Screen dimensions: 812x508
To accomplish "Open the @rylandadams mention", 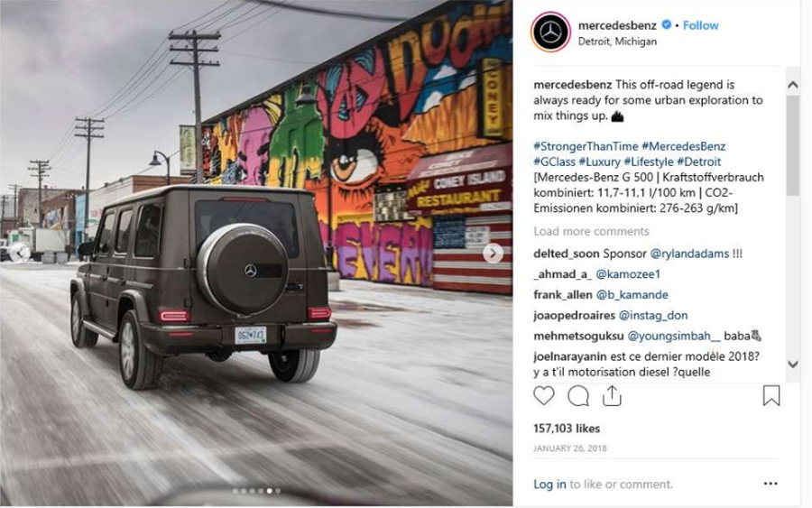I will (689, 254).
